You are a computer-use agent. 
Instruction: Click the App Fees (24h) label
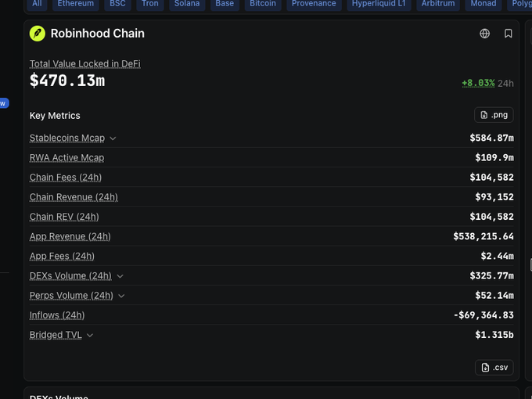62,256
